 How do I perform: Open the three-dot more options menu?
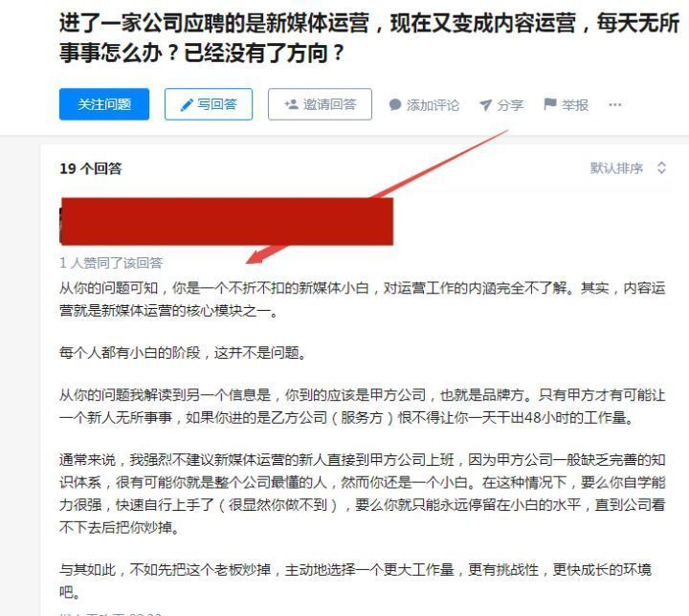tap(615, 104)
